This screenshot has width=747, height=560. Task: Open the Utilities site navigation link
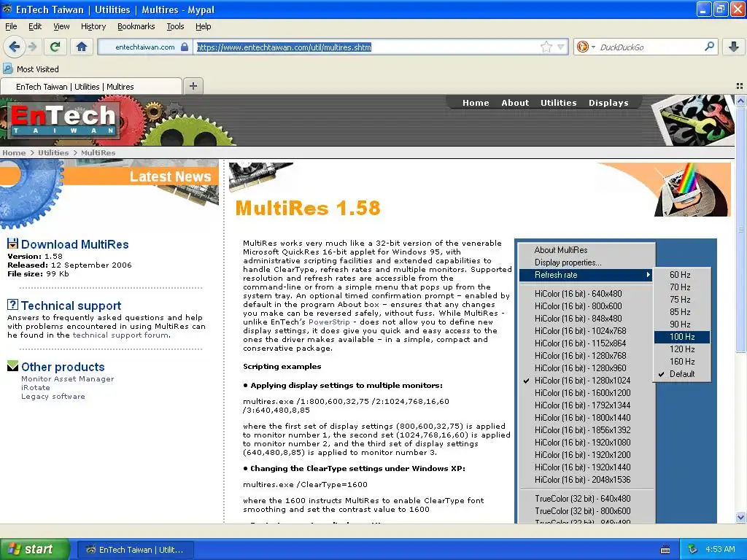pyautogui.click(x=558, y=103)
